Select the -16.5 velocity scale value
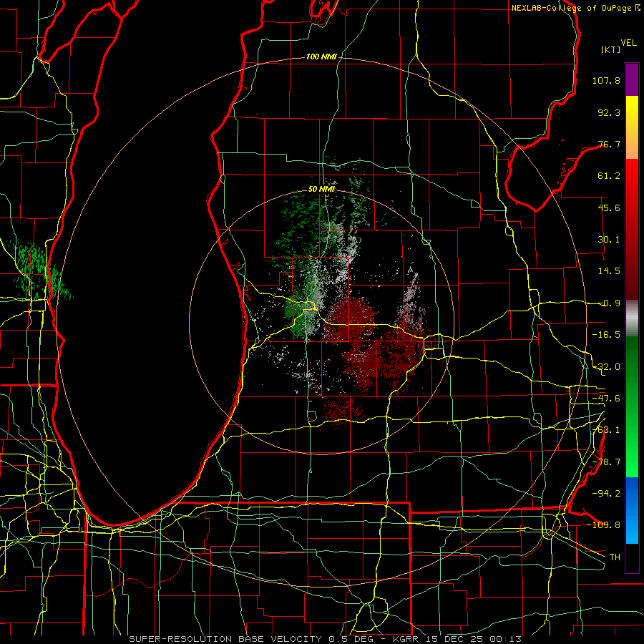The image size is (644, 644). tap(606, 335)
